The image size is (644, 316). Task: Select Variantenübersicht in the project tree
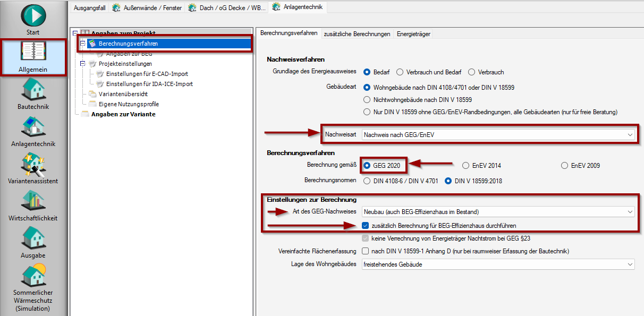(x=123, y=94)
